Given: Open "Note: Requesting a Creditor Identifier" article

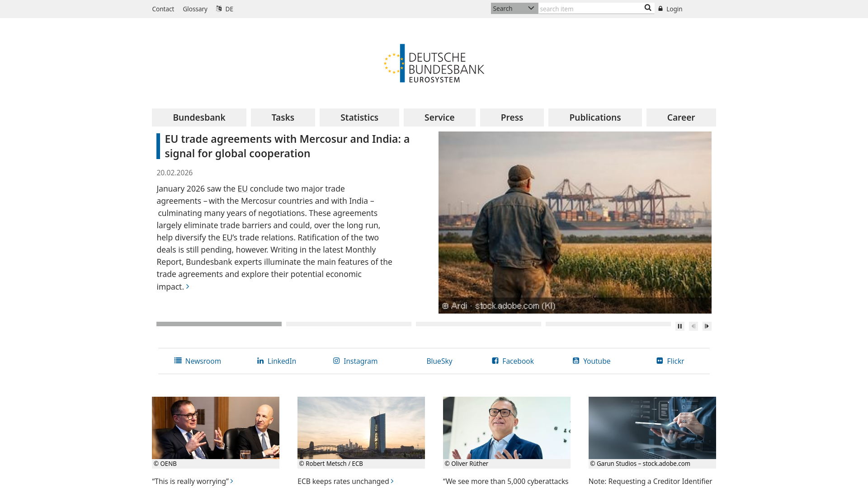Looking at the screenshot, I should point(650,482).
